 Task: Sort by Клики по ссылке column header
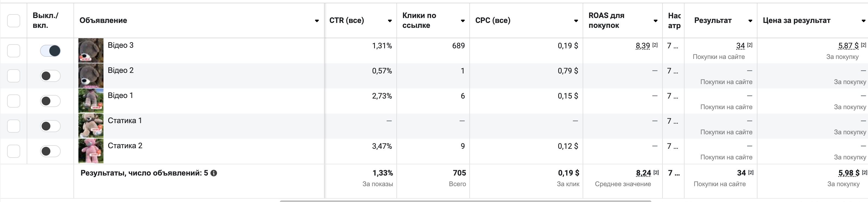[x=419, y=20]
